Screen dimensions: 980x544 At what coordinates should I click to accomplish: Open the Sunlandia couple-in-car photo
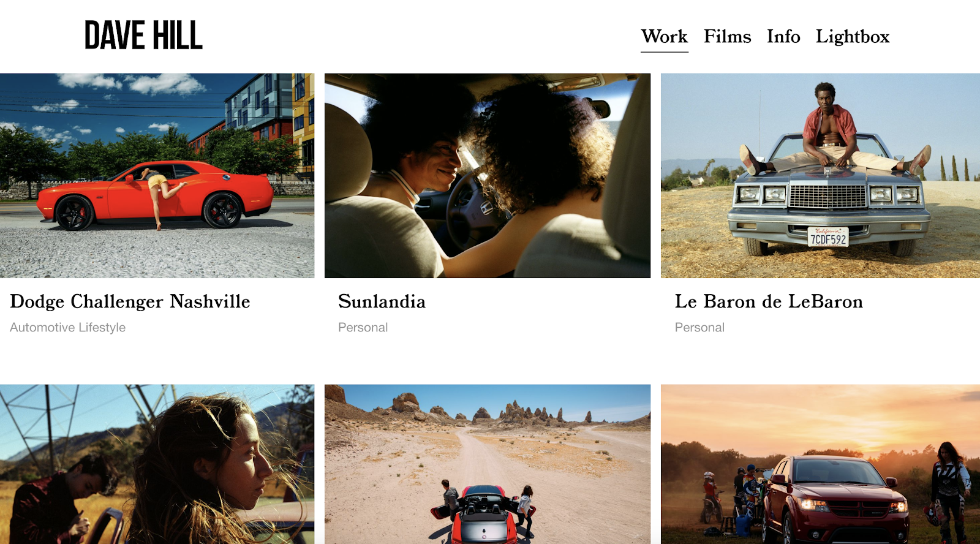pyautogui.click(x=488, y=175)
